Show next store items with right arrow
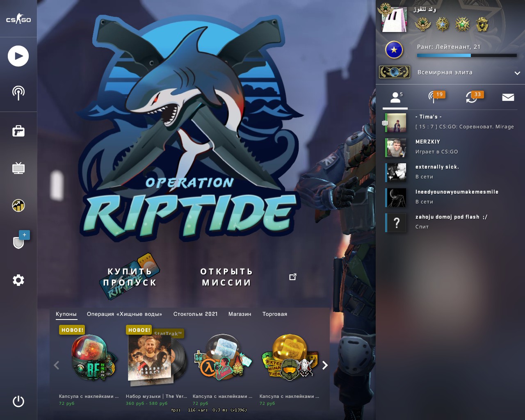 325,365
